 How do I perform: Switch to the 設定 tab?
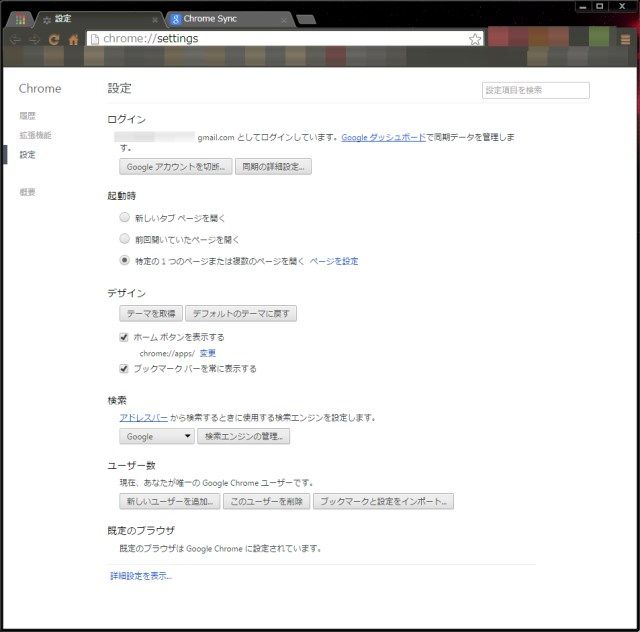click(98, 19)
